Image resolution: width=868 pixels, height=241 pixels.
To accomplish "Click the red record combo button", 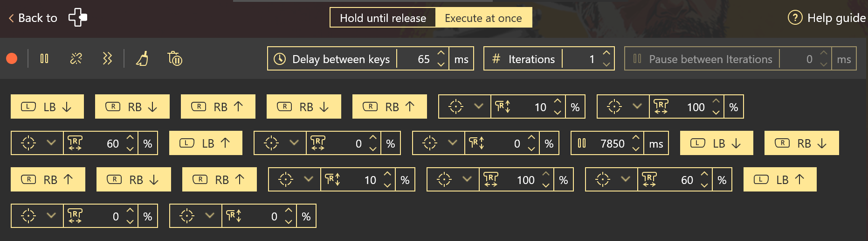I will click(x=12, y=58).
